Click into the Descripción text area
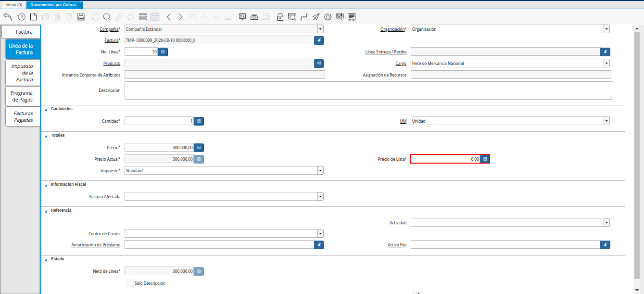This screenshot has height=294, width=644. [368, 90]
